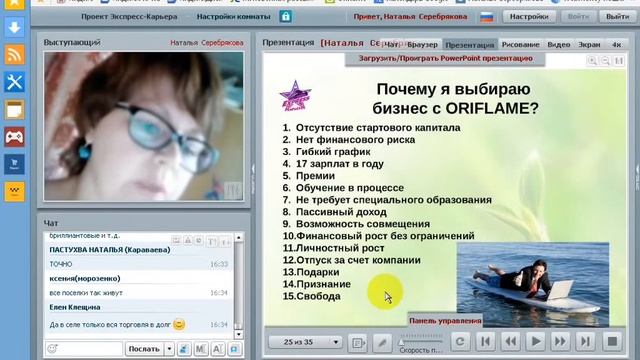This screenshot has width=640, height=360.
Task: Click the blue shopping cart sidebar icon
Action: 14,164
